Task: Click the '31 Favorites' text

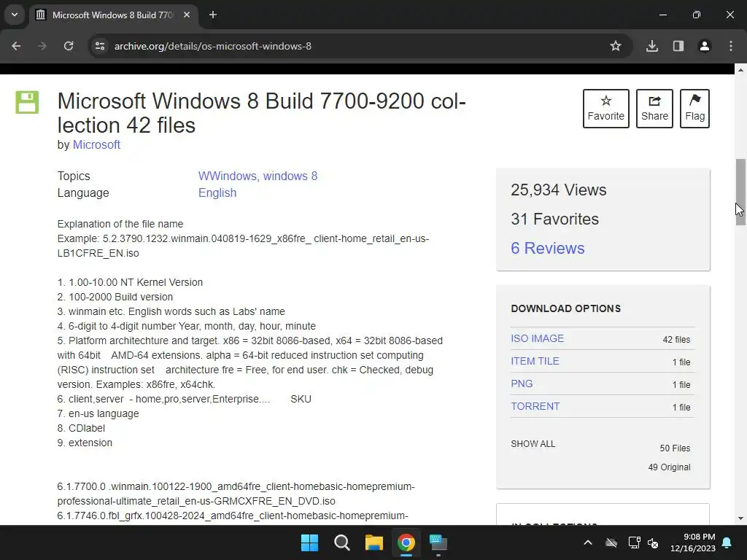Action: pyautogui.click(x=554, y=219)
